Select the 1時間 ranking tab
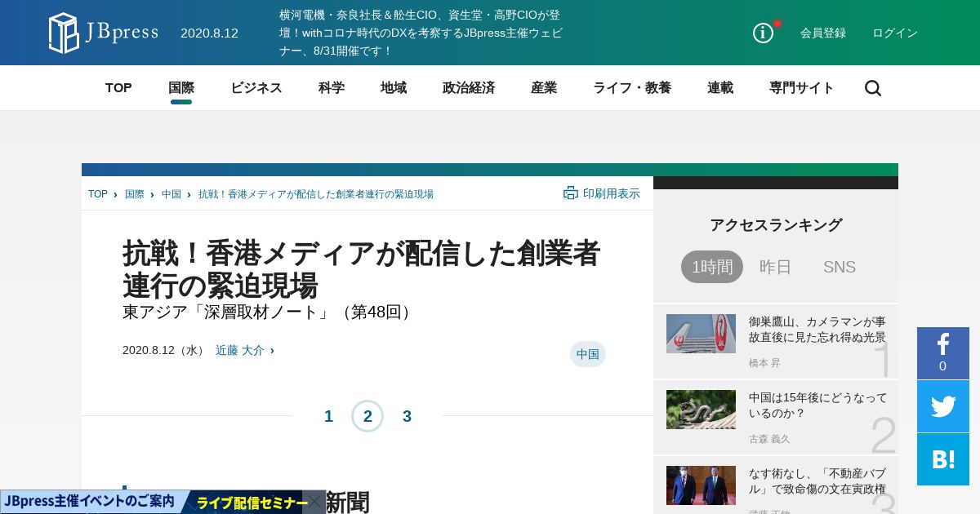Viewport: 980px width, 514px height. [712, 267]
